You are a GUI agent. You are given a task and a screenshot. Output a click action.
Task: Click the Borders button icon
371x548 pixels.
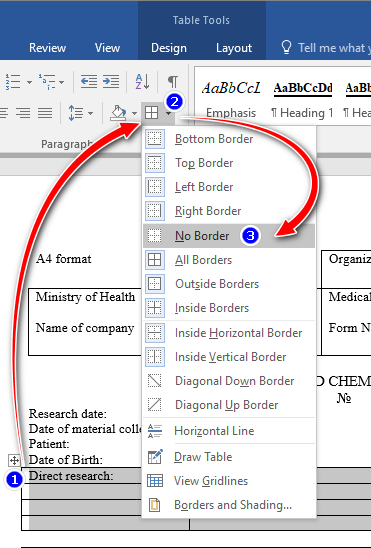pos(152,113)
